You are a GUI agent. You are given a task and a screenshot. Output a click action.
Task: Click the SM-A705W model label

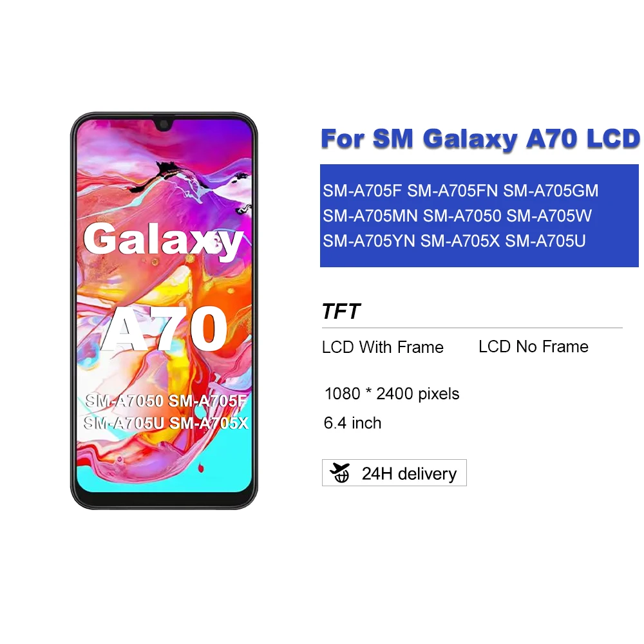point(549,216)
